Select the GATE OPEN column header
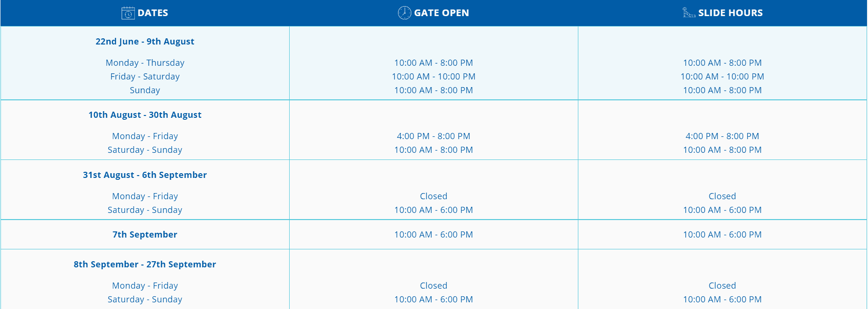This screenshot has width=868, height=309. click(x=434, y=13)
